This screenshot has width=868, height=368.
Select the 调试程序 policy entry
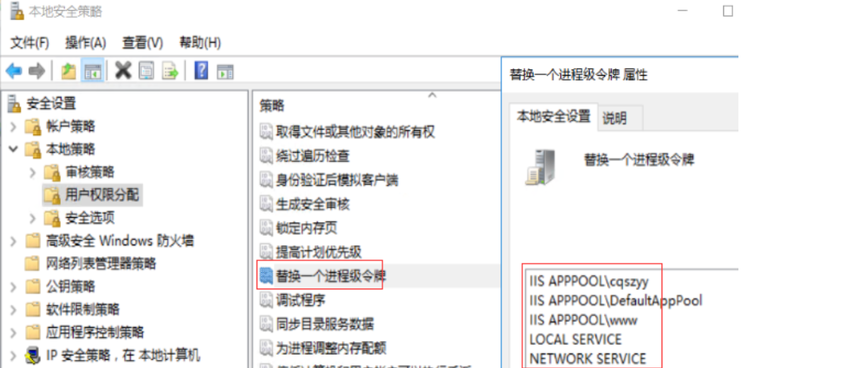click(301, 299)
